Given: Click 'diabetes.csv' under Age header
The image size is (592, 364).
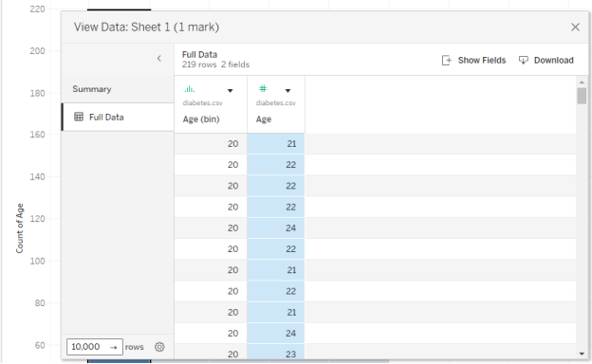Looking at the screenshot, I should click(276, 103).
